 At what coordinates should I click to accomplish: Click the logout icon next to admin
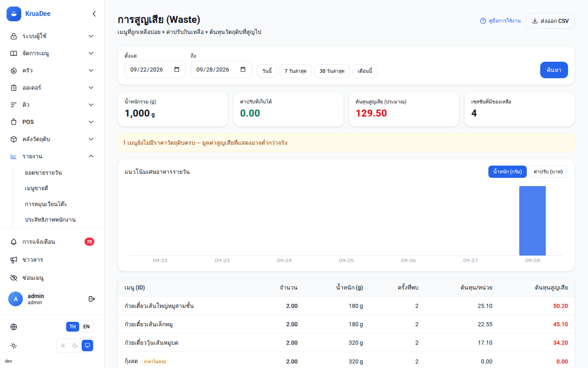coord(92,299)
